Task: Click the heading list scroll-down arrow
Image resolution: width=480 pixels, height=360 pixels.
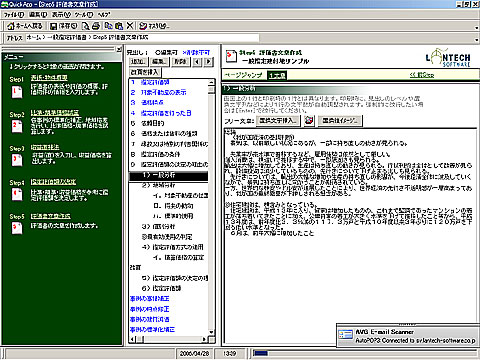Action: click(x=211, y=332)
